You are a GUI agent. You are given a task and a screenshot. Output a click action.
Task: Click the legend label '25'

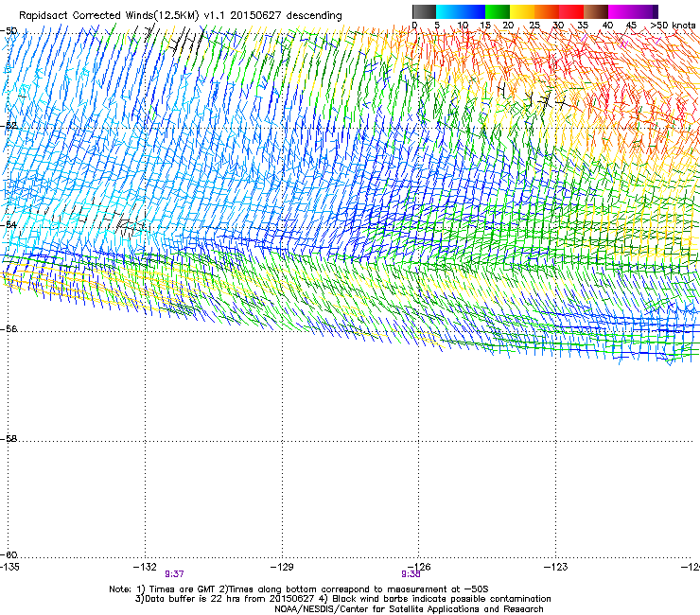(x=534, y=26)
